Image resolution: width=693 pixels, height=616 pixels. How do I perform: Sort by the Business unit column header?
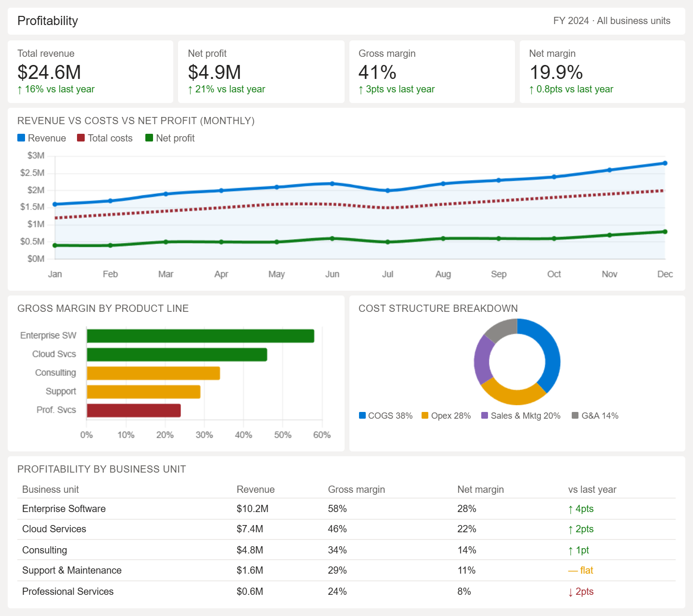[x=51, y=489]
